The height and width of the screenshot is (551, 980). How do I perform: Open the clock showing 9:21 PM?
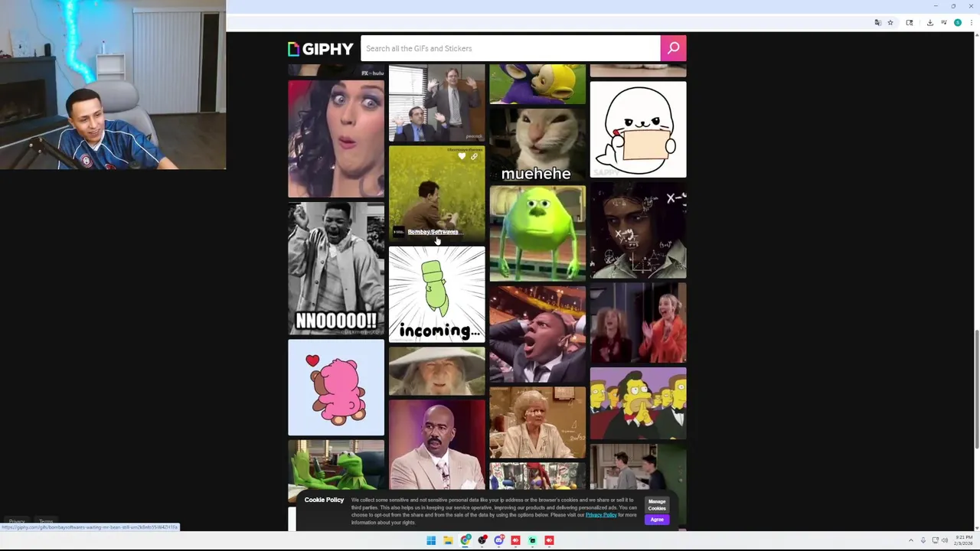point(963,540)
